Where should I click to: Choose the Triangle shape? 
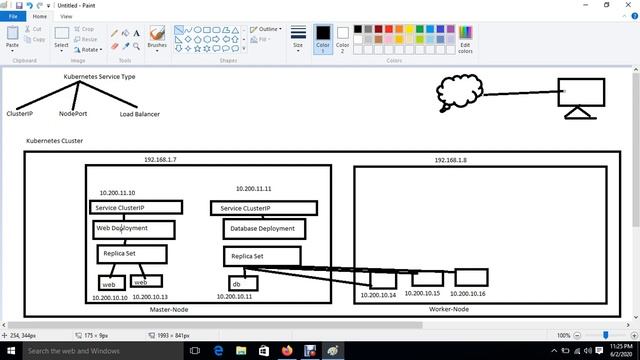235,30
